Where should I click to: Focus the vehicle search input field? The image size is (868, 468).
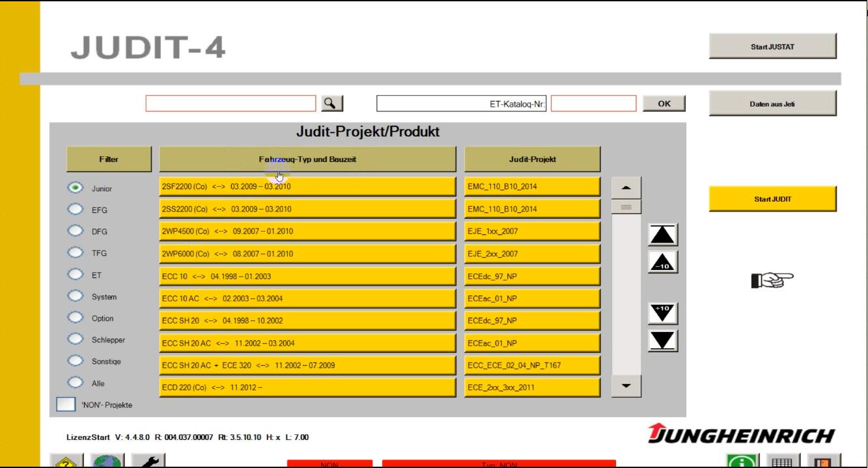231,103
